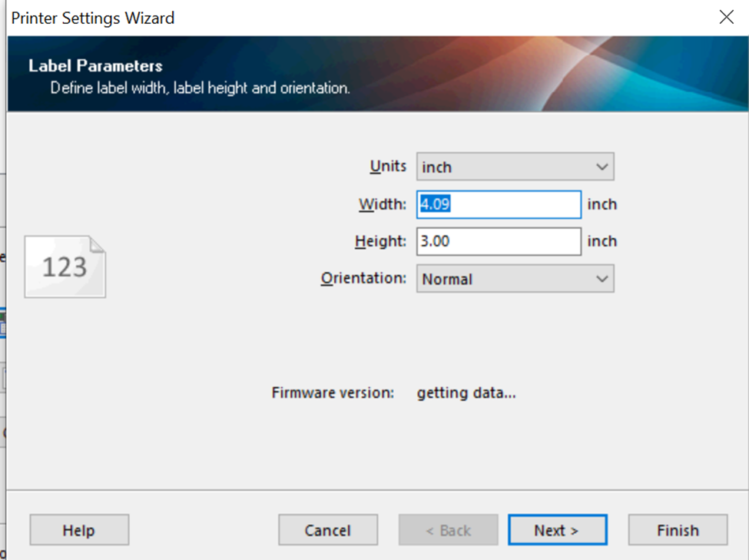Click the Units dropdown arrow
This screenshot has width=749, height=560.
(x=602, y=167)
